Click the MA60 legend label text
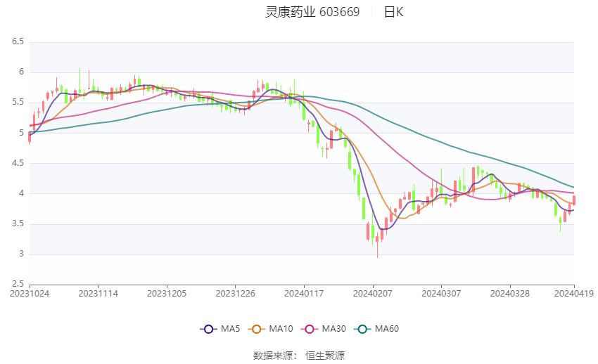Image resolution: width=598 pixels, height=364 pixels. click(x=387, y=329)
